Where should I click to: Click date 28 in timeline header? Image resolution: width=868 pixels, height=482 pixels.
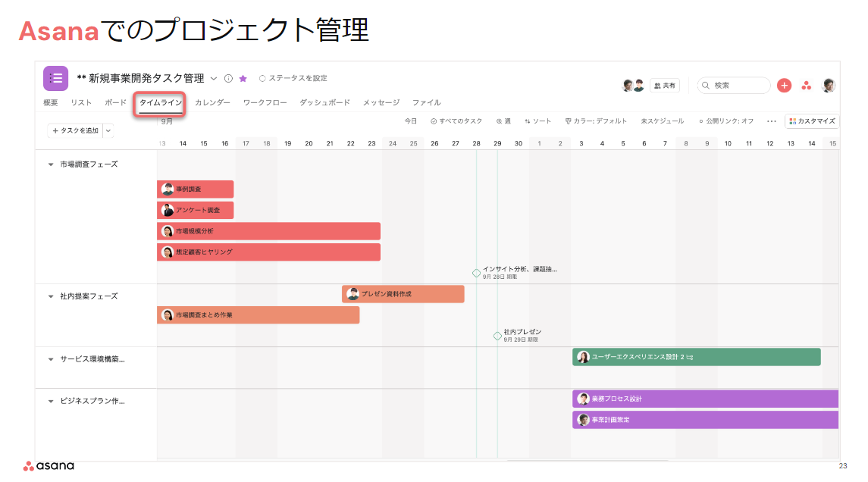(x=476, y=143)
